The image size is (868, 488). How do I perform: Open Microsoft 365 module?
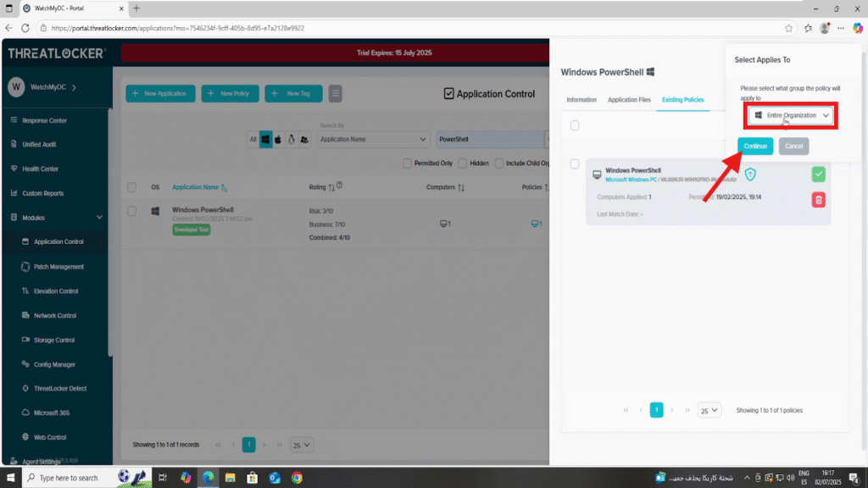point(52,413)
